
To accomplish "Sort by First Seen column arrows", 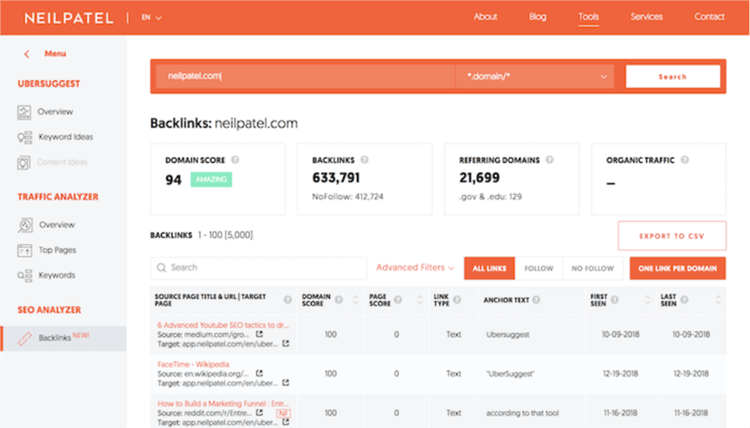I will pyautogui.click(x=647, y=300).
